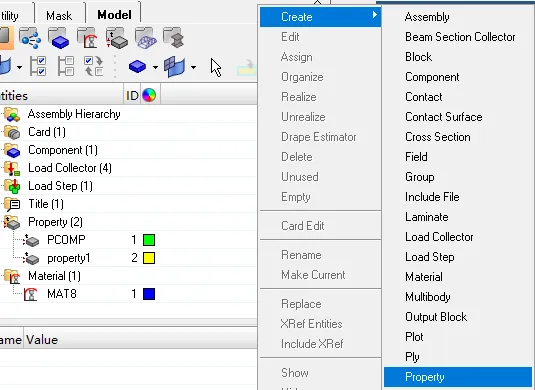The image size is (535, 390).
Task: Select the Load Collector (4) folder
Action: (x=70, y=168)
